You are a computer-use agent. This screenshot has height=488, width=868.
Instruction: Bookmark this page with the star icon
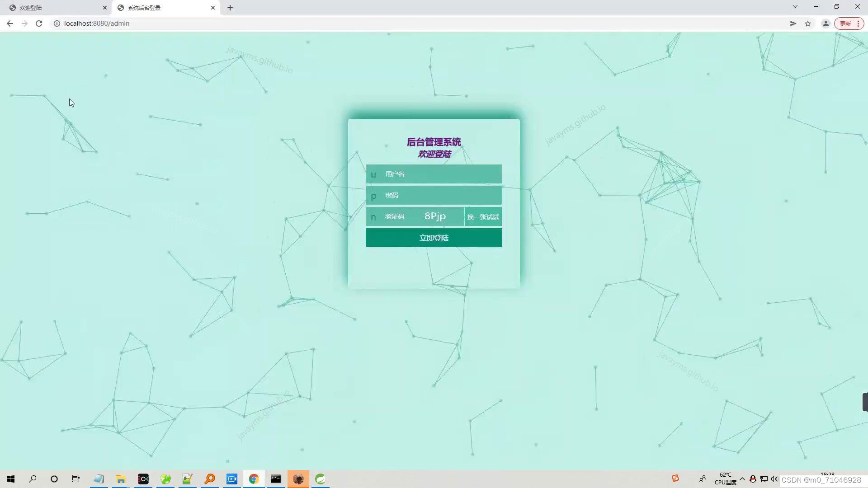808,23
